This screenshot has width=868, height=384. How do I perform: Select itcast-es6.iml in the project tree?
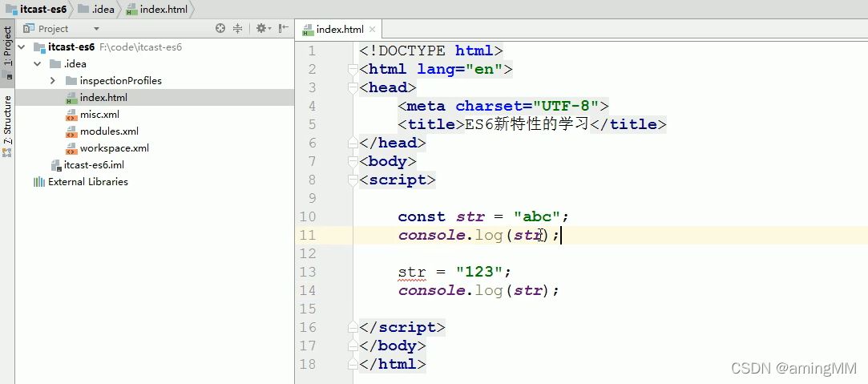(155, 165)
